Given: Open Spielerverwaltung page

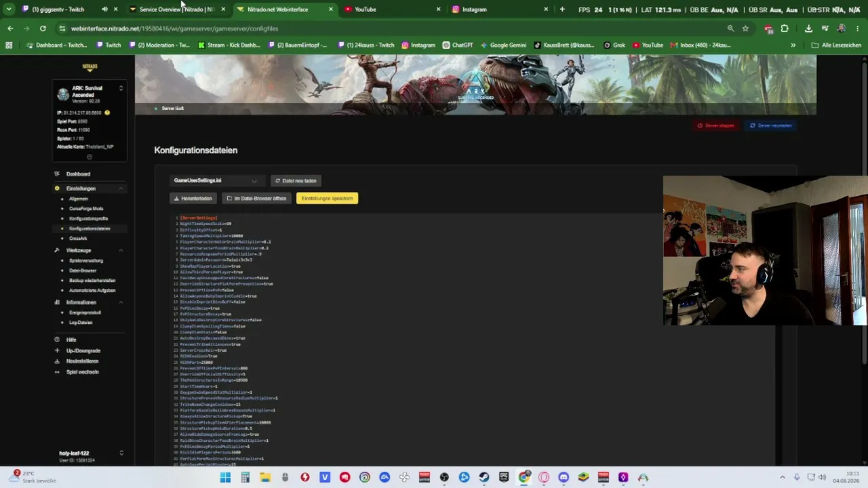Looking at the screenshot, I should pos(86,261).
